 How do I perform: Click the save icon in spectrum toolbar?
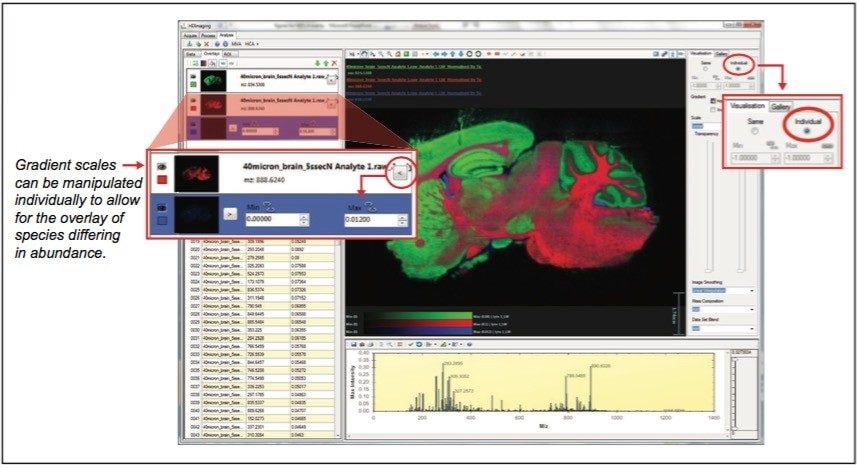352,344
